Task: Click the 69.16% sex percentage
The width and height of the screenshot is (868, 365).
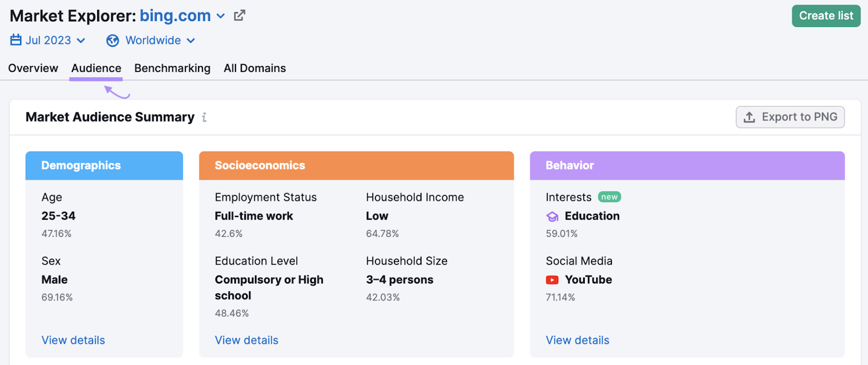Action: pos(57,297)
